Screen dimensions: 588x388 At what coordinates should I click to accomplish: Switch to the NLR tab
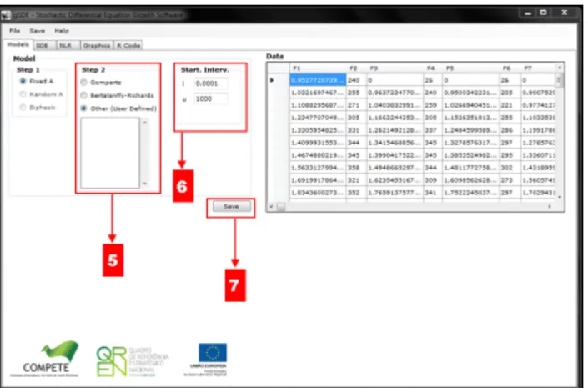[66, 46]
